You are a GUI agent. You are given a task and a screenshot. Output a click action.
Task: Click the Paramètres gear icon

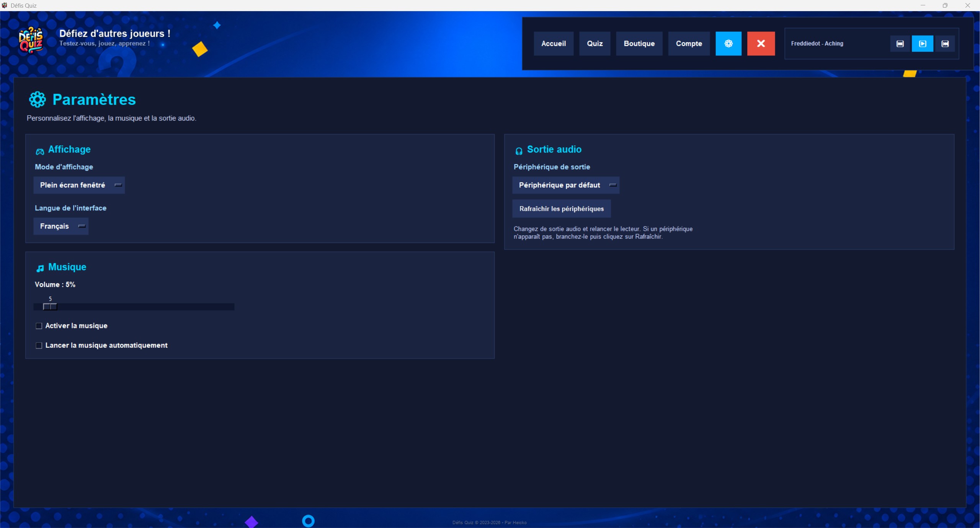[37, 99]
